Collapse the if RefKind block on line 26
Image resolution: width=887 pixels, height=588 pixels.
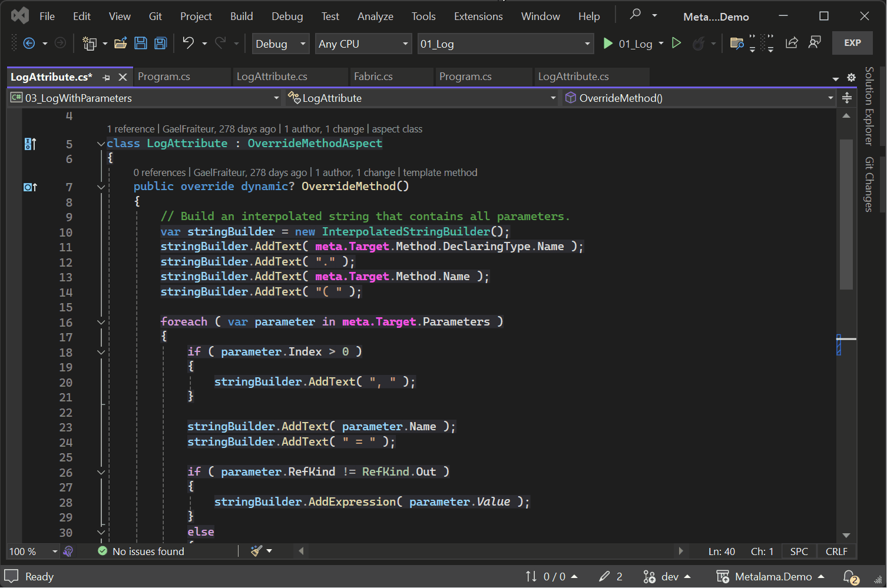pos(101,473)
